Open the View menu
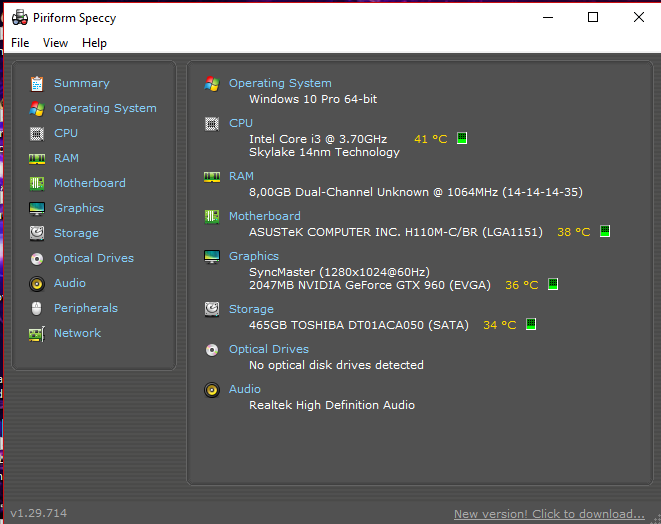The height and width of the screenshot is (524, 661). coord(55,43)
